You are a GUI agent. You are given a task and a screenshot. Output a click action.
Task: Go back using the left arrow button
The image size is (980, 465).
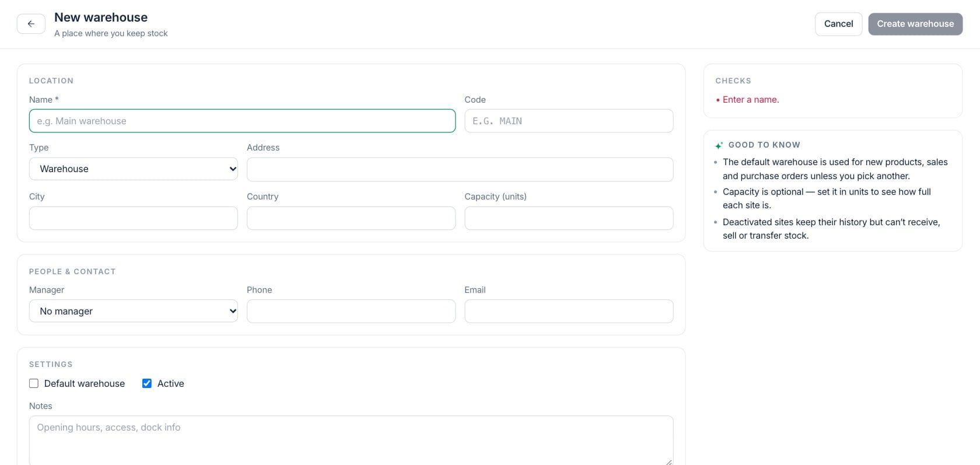click(x=31, y=24)
